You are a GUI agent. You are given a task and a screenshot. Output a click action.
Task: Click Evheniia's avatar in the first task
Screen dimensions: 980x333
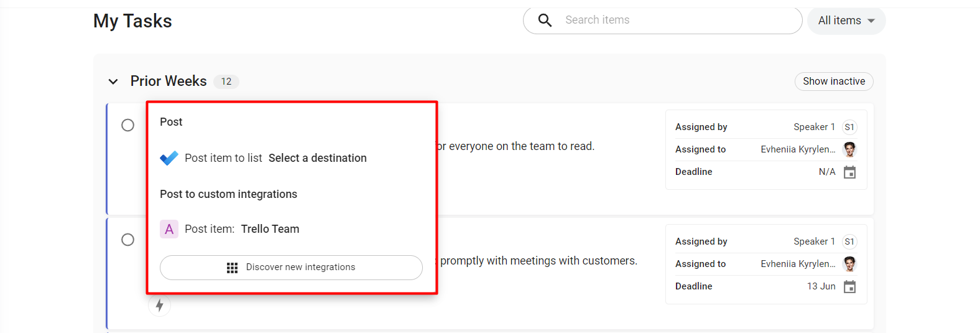click(849, 149)
